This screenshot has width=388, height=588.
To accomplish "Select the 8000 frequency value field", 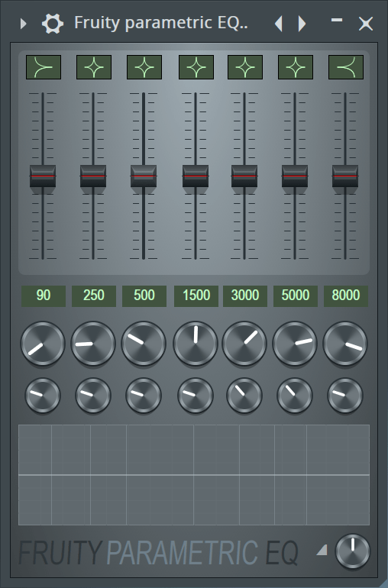I will pos(345,296).
